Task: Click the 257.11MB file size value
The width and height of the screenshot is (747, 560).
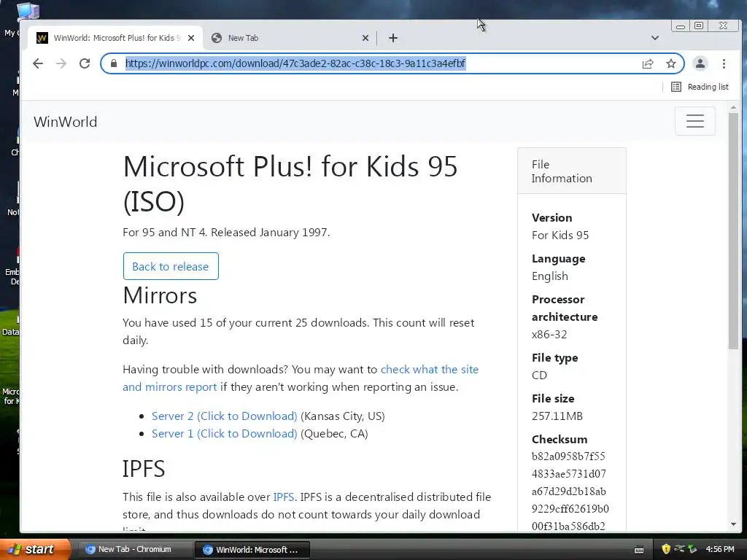Action: click(x=557, y=416)
